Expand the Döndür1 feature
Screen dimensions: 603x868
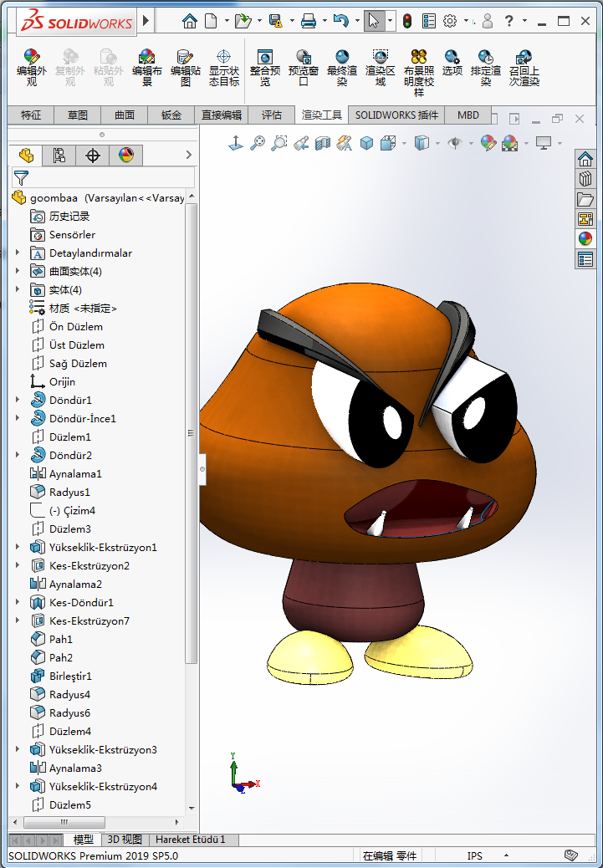pyautogui.click(x=18, y=400)
